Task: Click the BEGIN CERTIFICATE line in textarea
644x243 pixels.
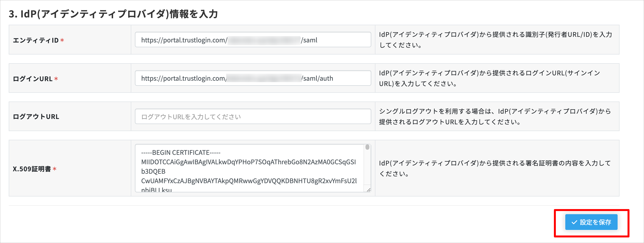Action: pyautogui.click(x=181, y=152)
